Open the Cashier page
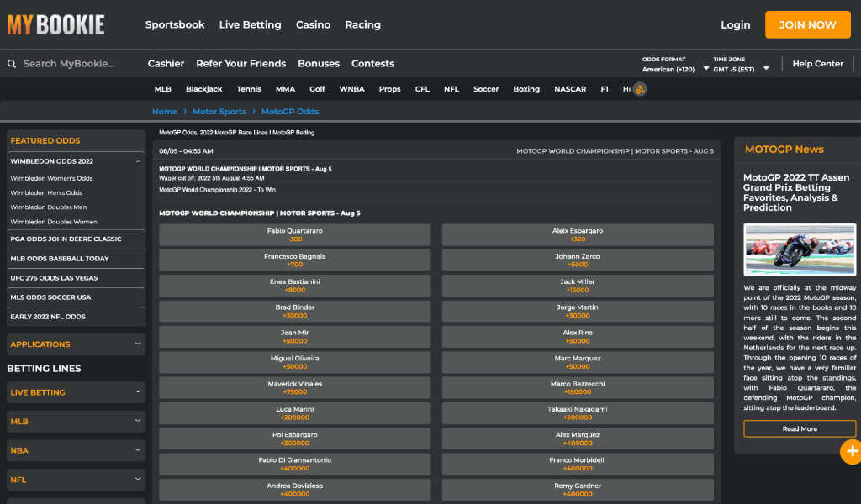 click(x=166, y=64)
